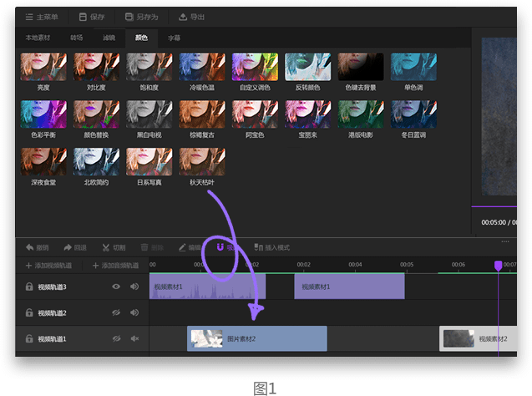The height and width of the screenshot is (396, 532).
Task: Click the 导出 export button
Action: (192, 17)
